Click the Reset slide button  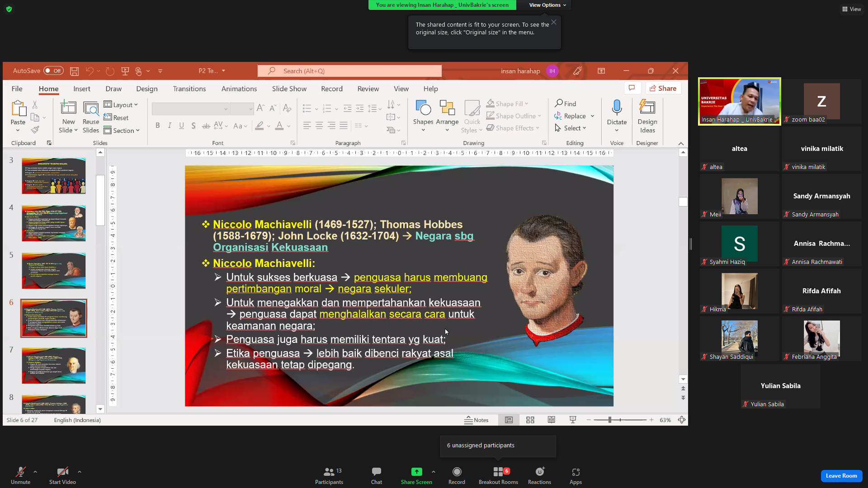click(x=116, y=118)
